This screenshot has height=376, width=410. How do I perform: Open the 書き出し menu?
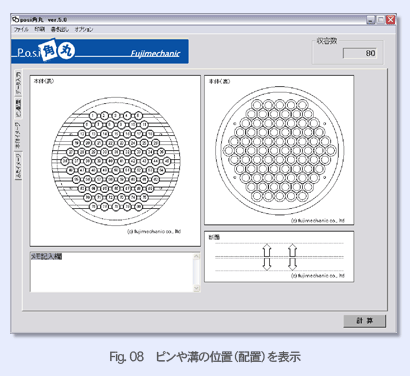[x=60, y=29]
